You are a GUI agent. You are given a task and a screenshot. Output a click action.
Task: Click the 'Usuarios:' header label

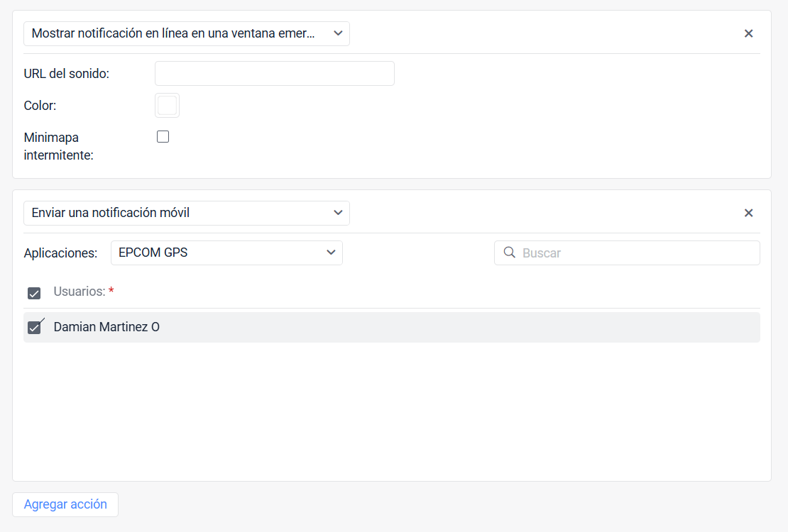pos(80,292)
